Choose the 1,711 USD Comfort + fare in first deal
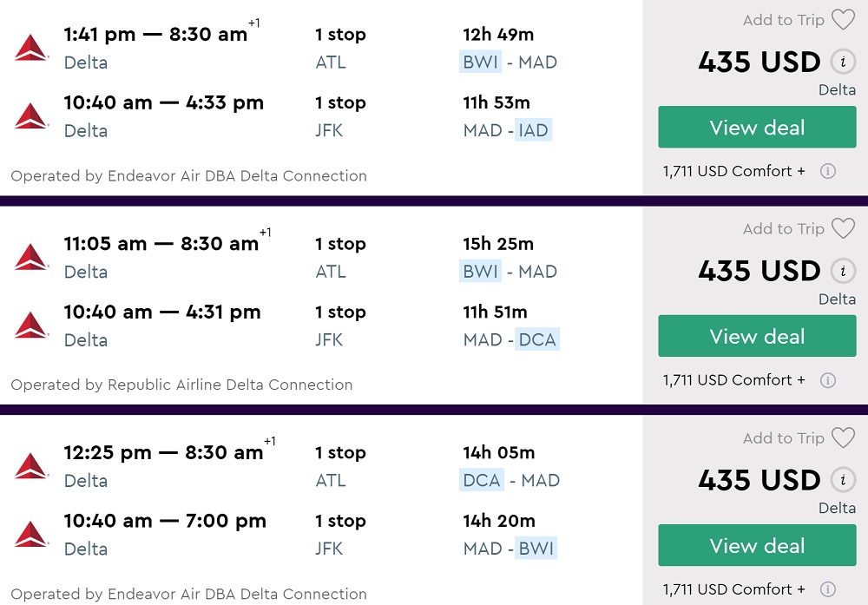 pos(733,171)
